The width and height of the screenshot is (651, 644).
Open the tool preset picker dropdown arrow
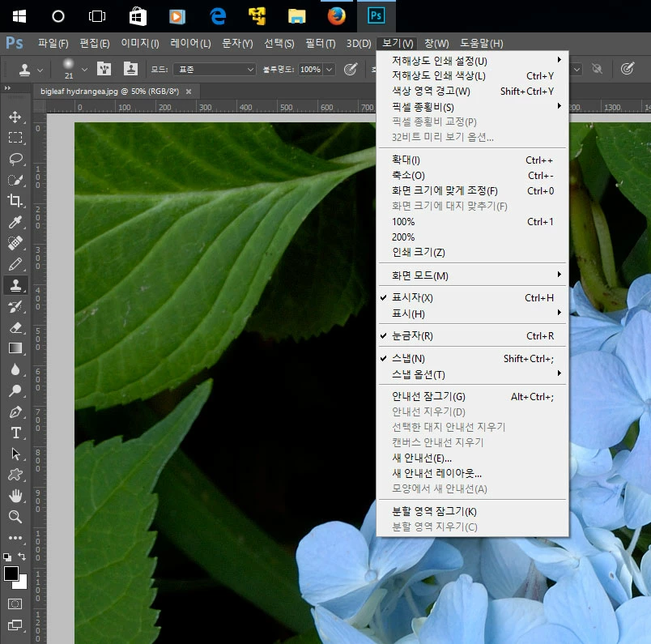(40, 70)
